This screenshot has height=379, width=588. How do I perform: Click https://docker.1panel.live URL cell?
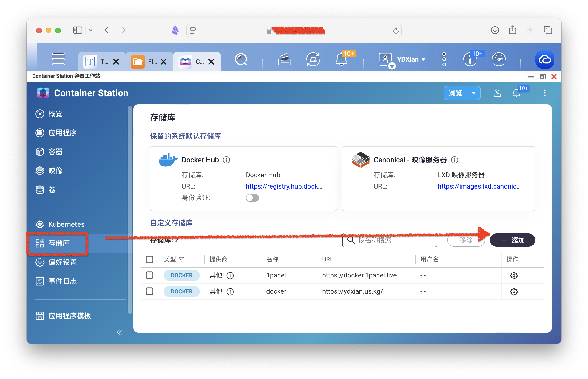pyautogui.click(x=359, y=275)
